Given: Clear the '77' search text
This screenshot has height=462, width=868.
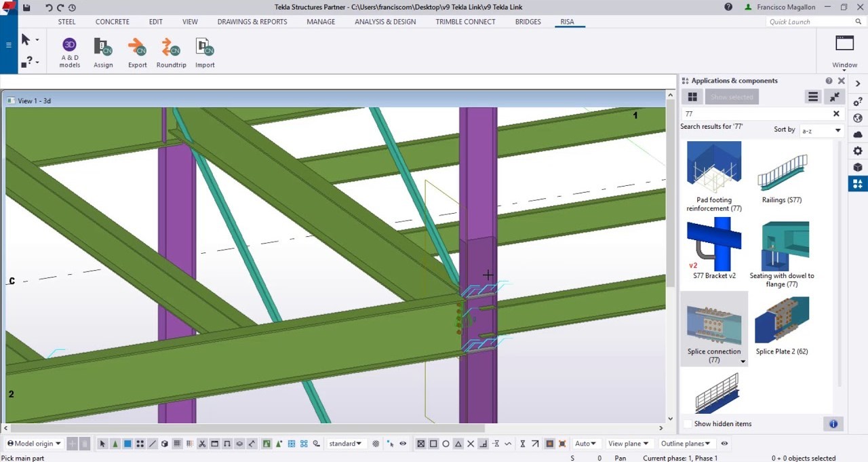Looking at the screenshot, I should [836, 114].
